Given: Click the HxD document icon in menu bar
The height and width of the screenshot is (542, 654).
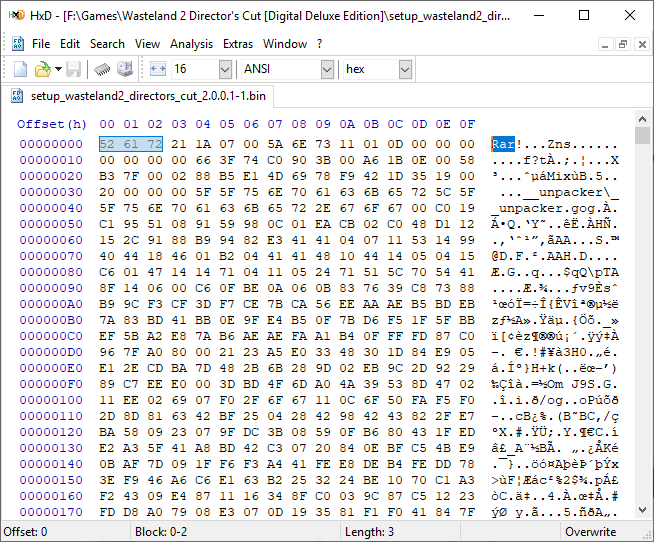Looking at the screenshot, I should point(18,44).
